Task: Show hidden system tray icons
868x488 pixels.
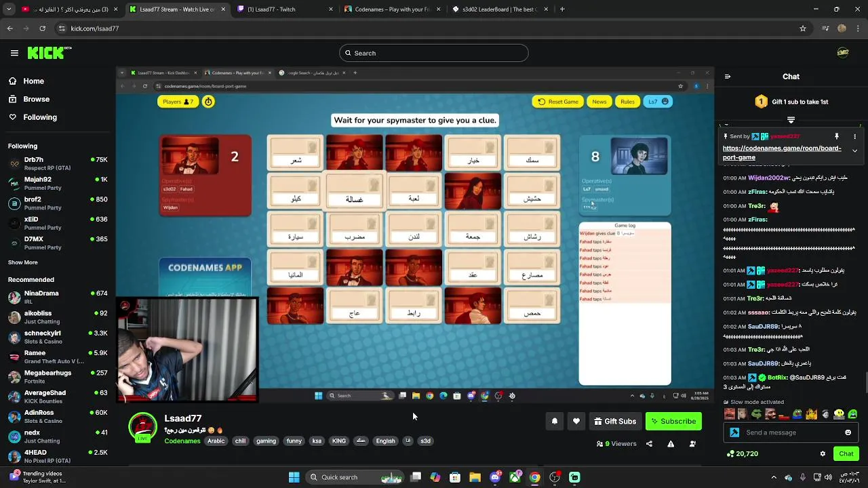Action: 774,477
